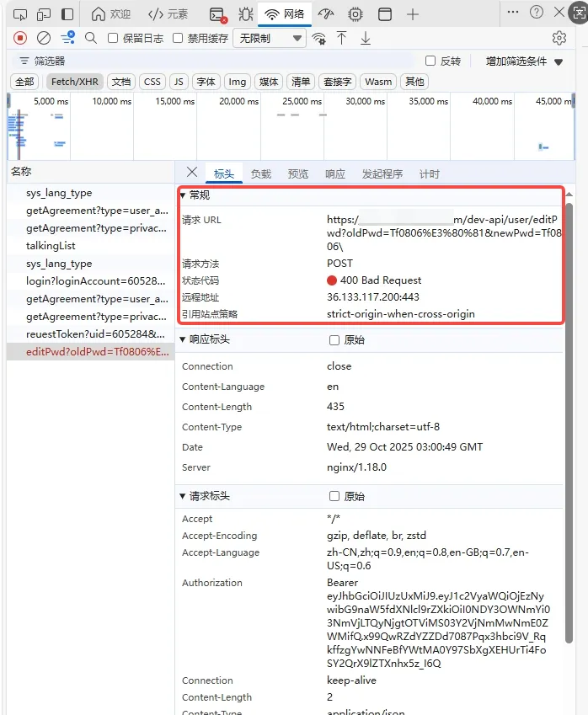Select the 清单 manifest filter

(301, 82)
